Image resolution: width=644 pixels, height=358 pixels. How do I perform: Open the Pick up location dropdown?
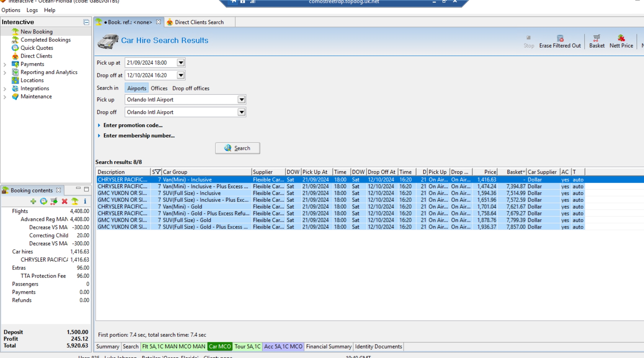point(242,100)
